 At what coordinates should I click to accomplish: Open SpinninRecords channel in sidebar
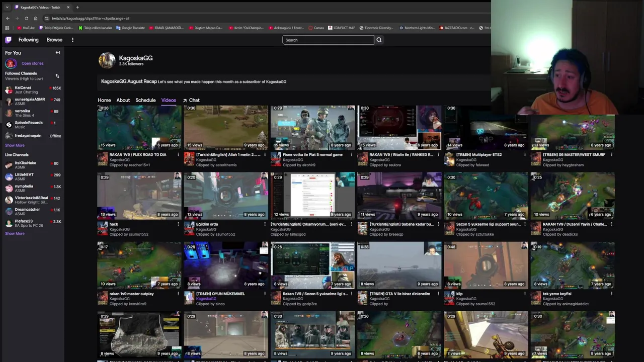[33, 125]
